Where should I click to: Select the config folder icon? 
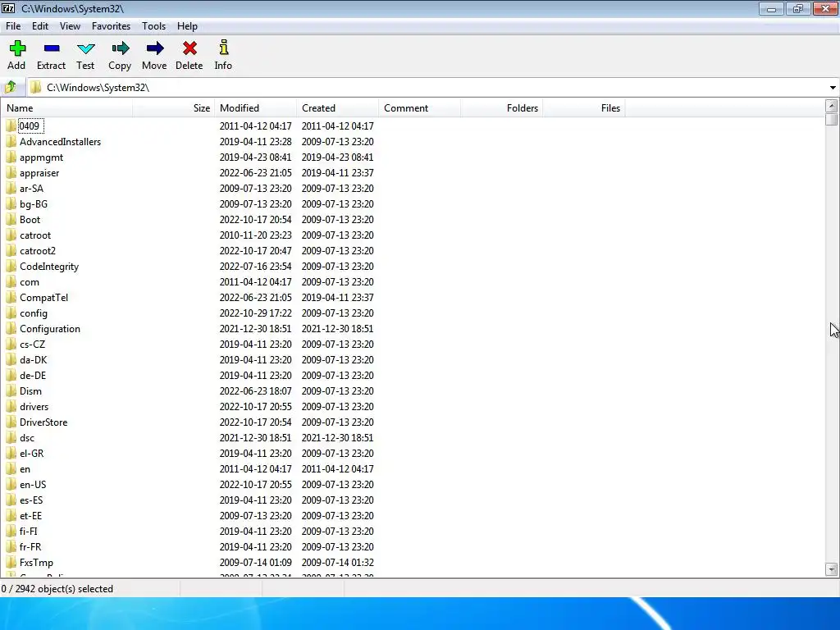click(11, 313)
